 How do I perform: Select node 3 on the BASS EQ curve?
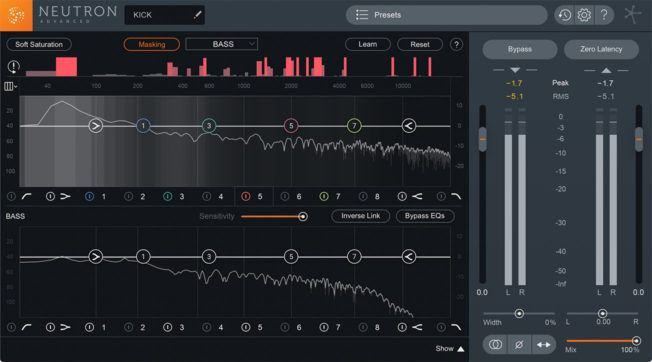(209, 257)
